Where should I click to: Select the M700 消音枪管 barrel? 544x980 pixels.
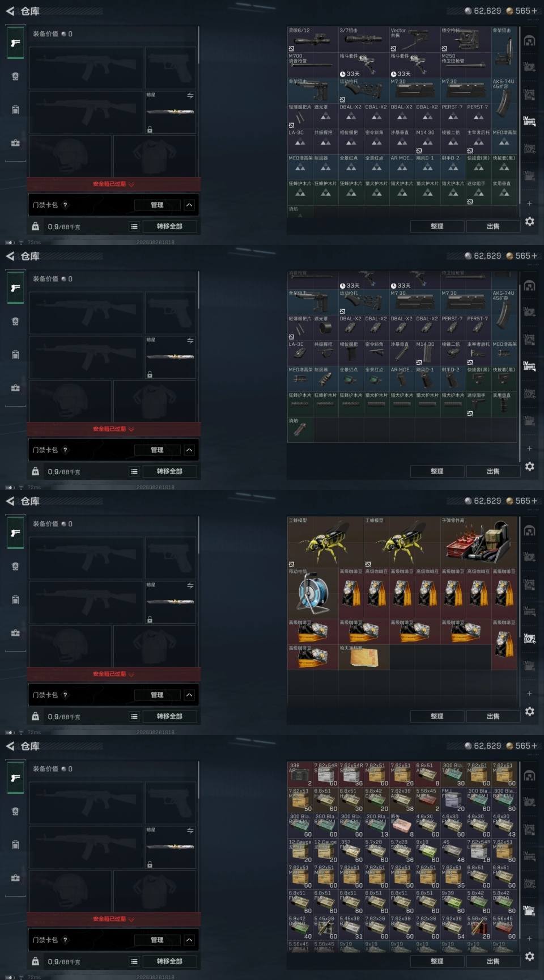(313, 65)
